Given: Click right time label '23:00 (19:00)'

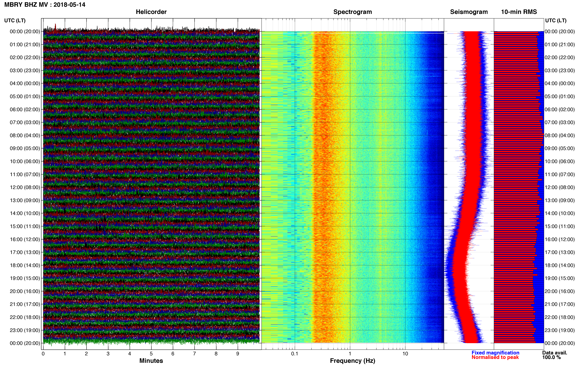Looking at the screenshot, I should (560, 330).
